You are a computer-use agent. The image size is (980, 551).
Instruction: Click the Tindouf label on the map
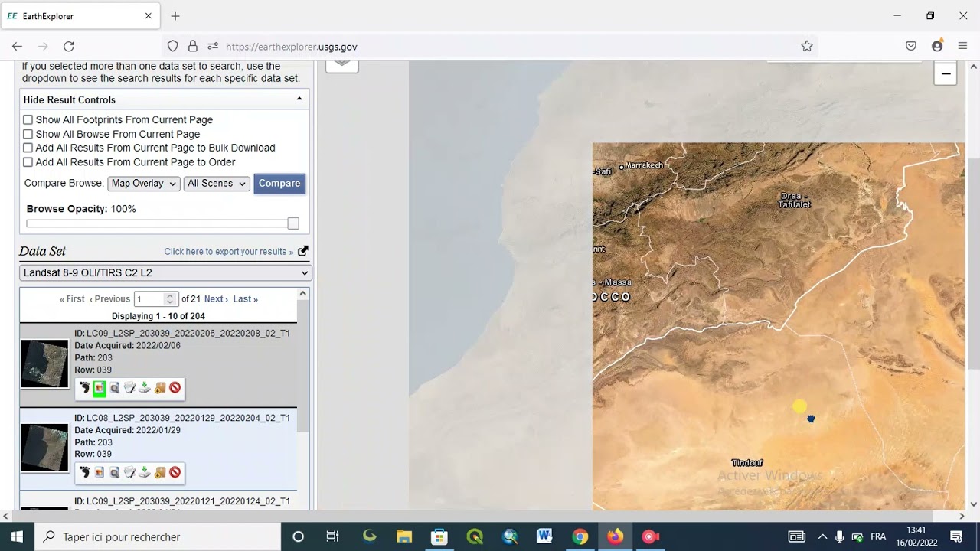coord(747,463)
